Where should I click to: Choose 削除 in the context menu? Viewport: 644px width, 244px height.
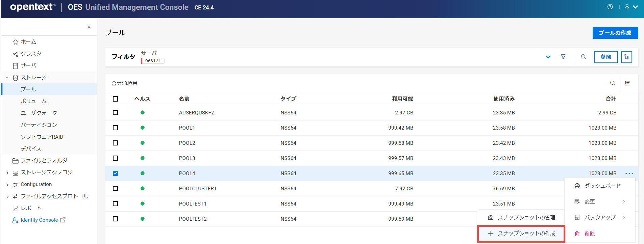pyautogui.click(x=590, y=234)
